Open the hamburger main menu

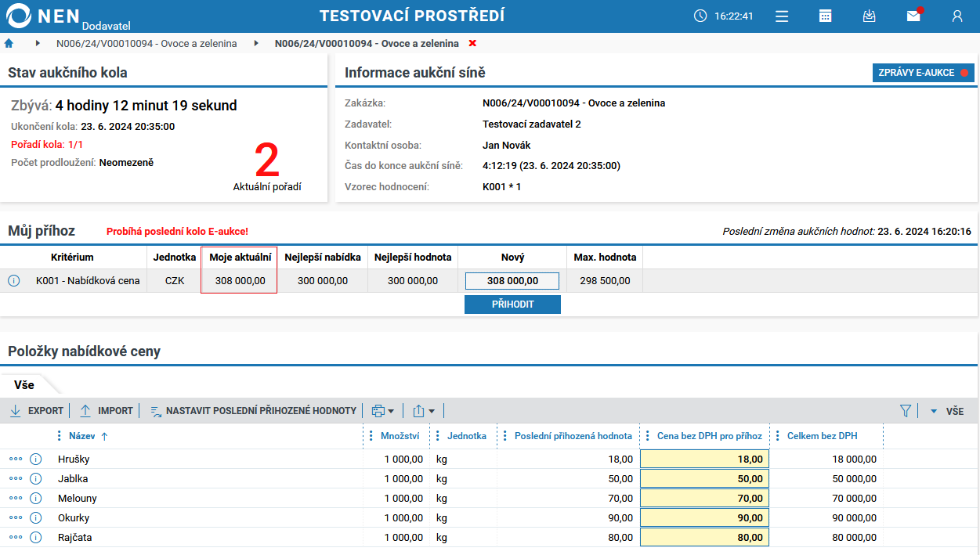(782, 16)
